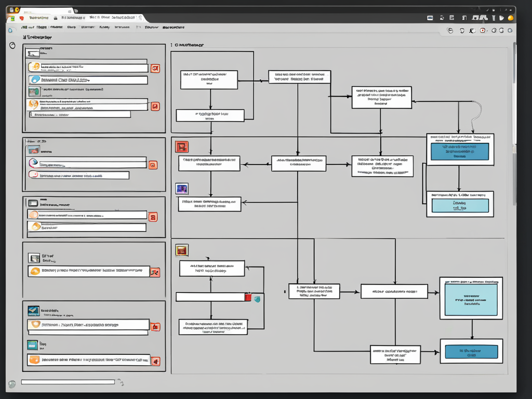
Task: Click the pink pill-shaped icon in the second left panel
Action: [x=33, y=175]
